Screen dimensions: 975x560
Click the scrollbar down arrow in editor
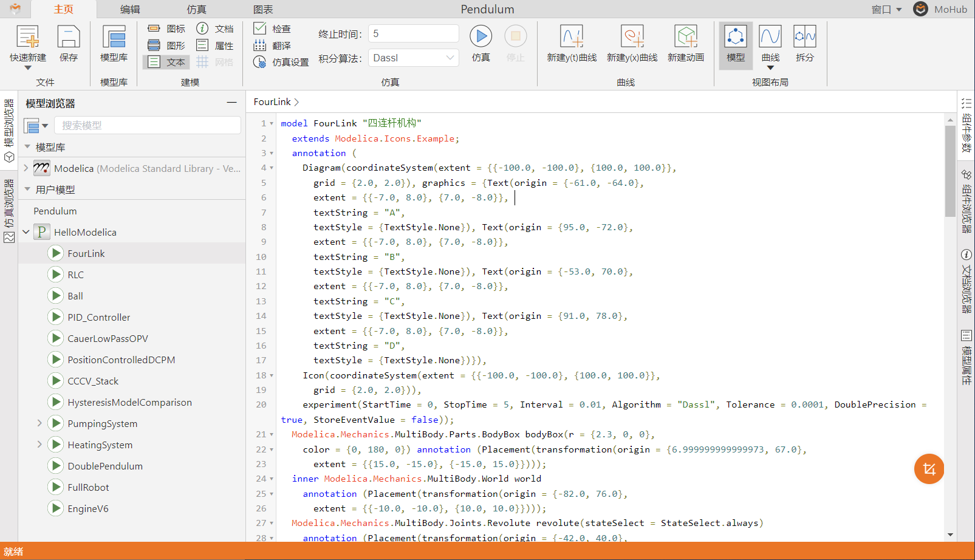950,534
